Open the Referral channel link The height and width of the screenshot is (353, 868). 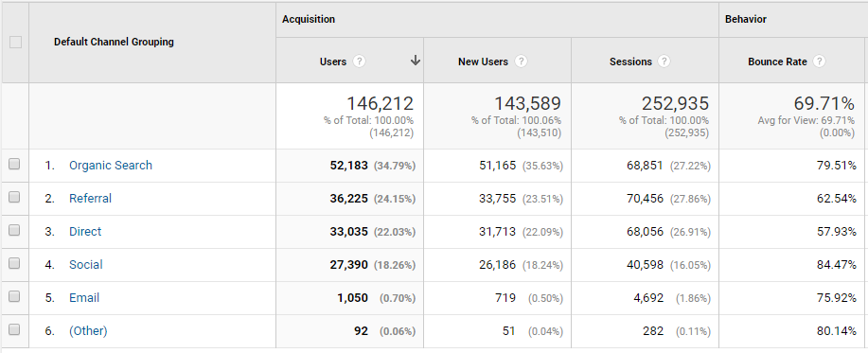90,198
